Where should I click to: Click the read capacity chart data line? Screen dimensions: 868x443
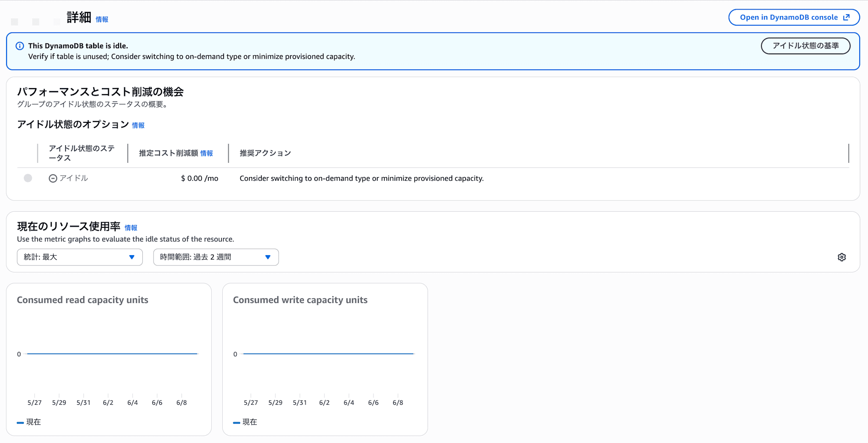(x=112, y=354)
